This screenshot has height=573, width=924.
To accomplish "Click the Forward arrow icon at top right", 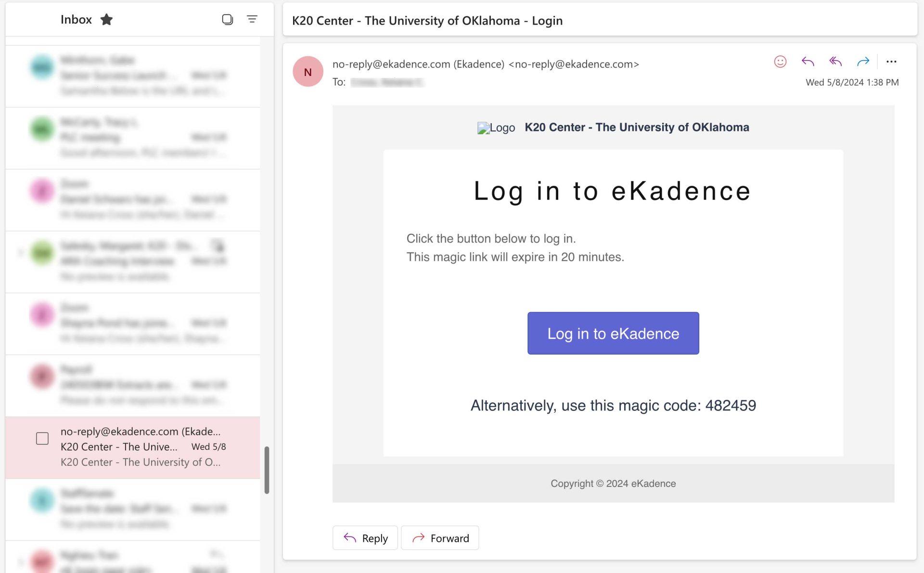I will pos(863,62).
